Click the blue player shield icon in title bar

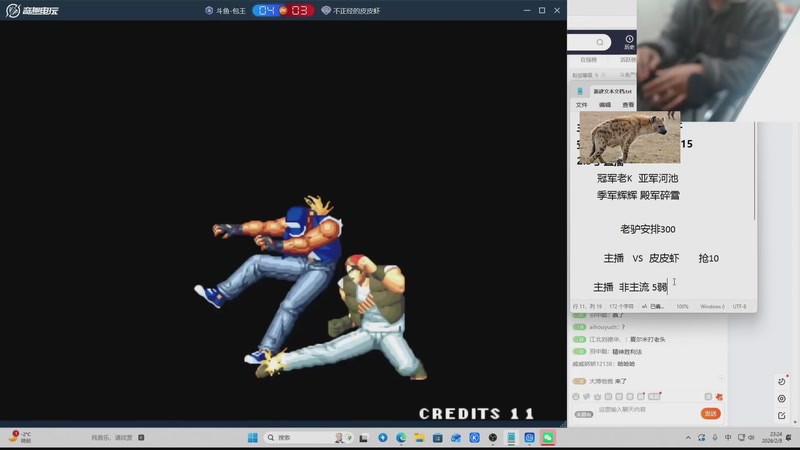point(209,10)
